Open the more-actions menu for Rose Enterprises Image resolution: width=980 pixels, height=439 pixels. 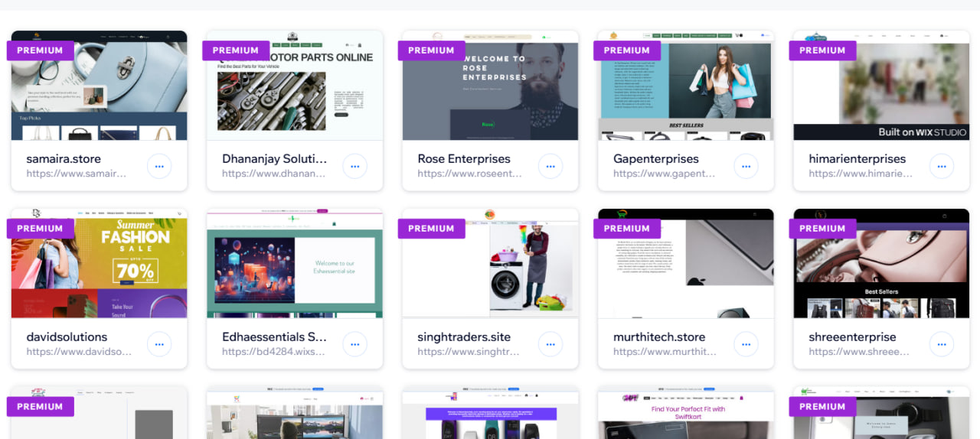coord(550,166)
